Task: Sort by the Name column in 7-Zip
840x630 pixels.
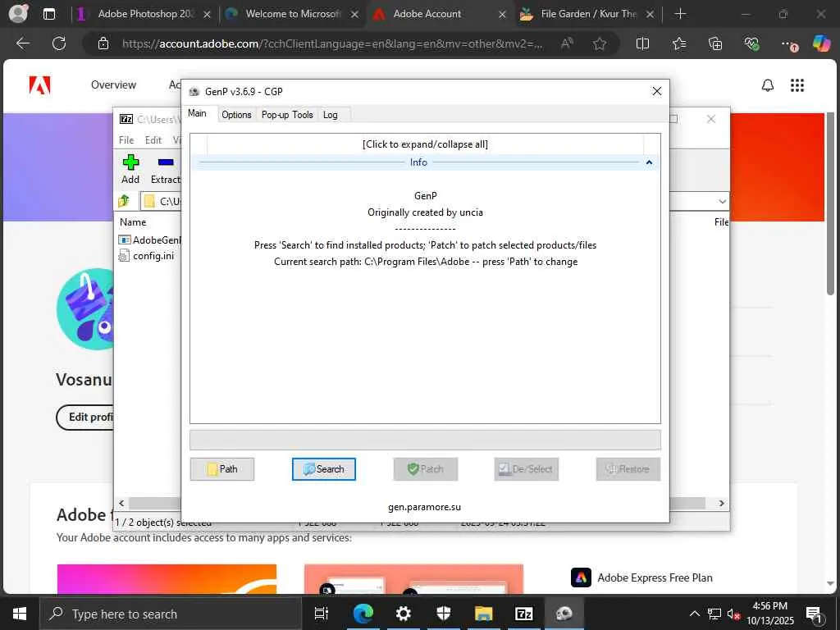Action: click(x=133, y=221)
